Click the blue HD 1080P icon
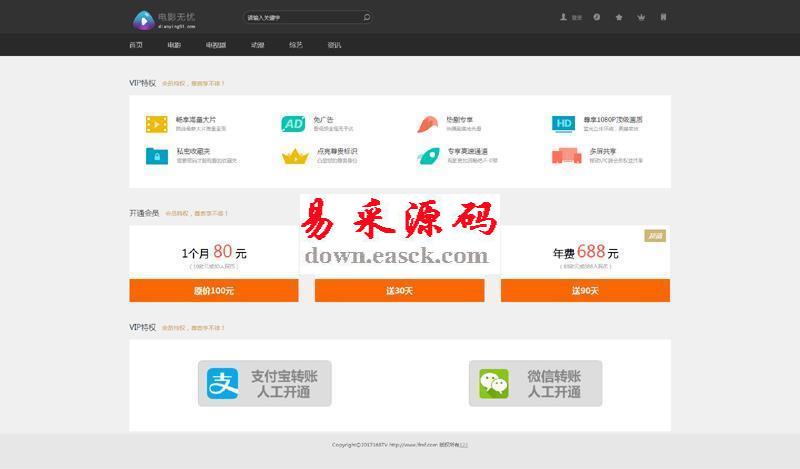Image resolution: width=800 pixels, height=469 pixels. point(564,124)
